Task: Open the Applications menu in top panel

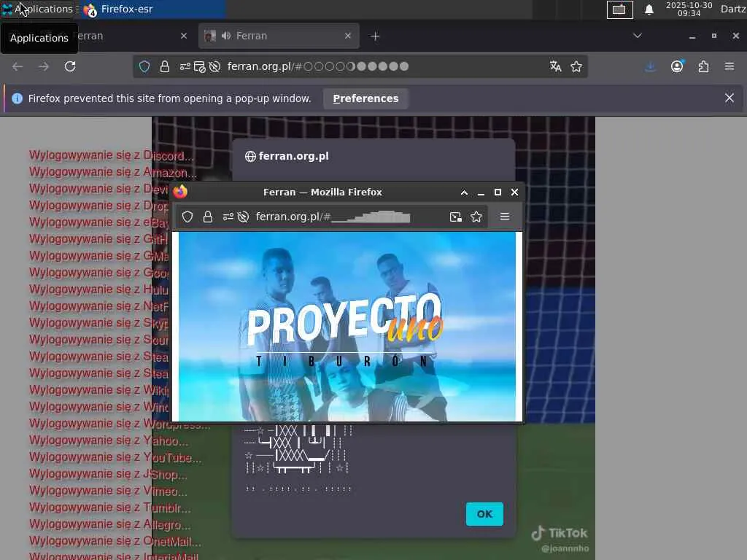Action: click(37, 9)
